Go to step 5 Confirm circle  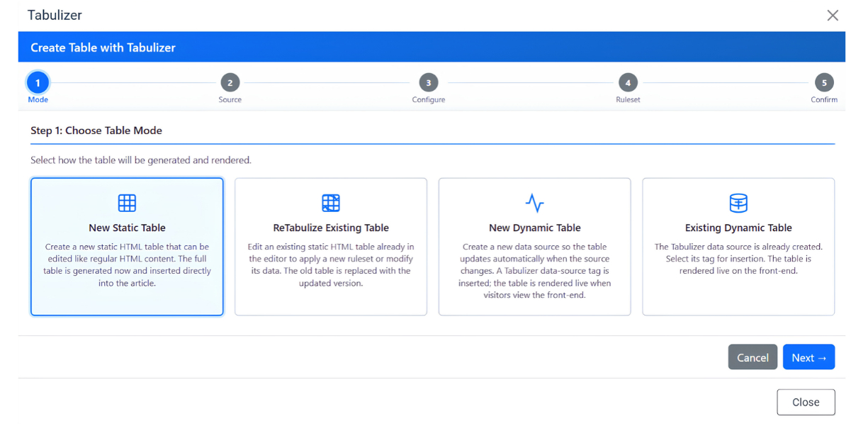(x=824, y=83)
